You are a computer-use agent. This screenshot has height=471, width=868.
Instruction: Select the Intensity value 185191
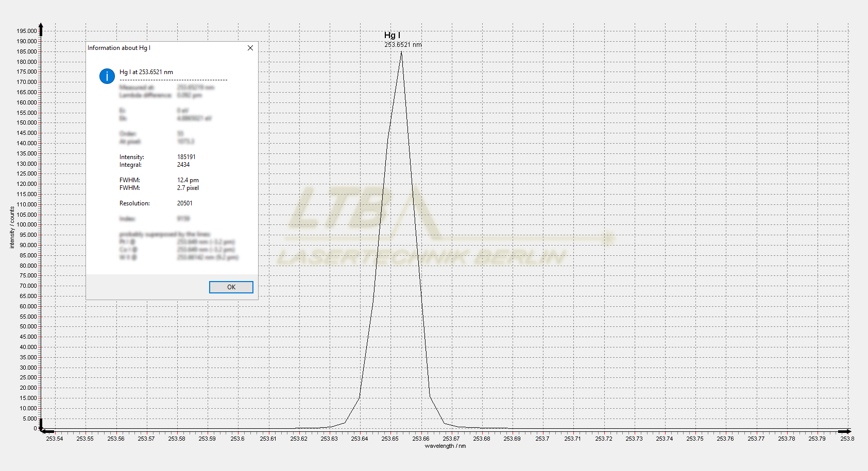(186, 157)
